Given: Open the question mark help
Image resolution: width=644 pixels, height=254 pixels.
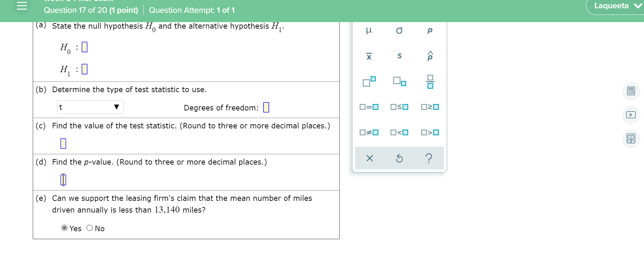Looking at the screenshot, I should (429, 158).
